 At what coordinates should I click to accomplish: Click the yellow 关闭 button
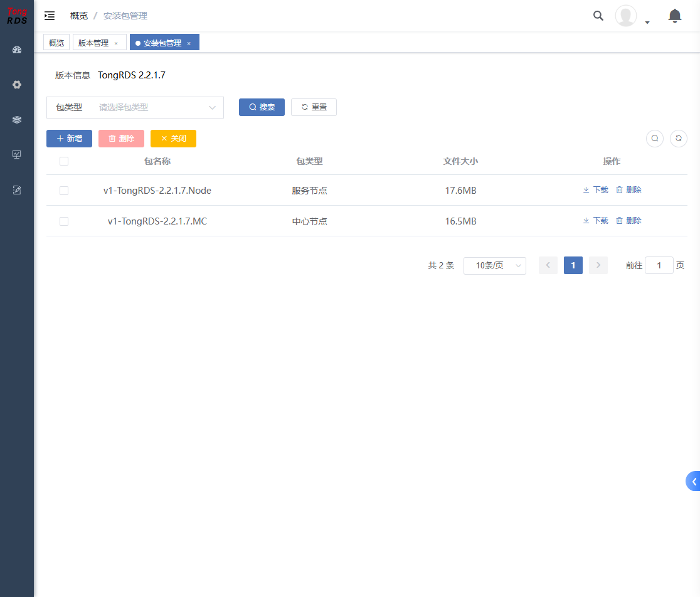173,139
